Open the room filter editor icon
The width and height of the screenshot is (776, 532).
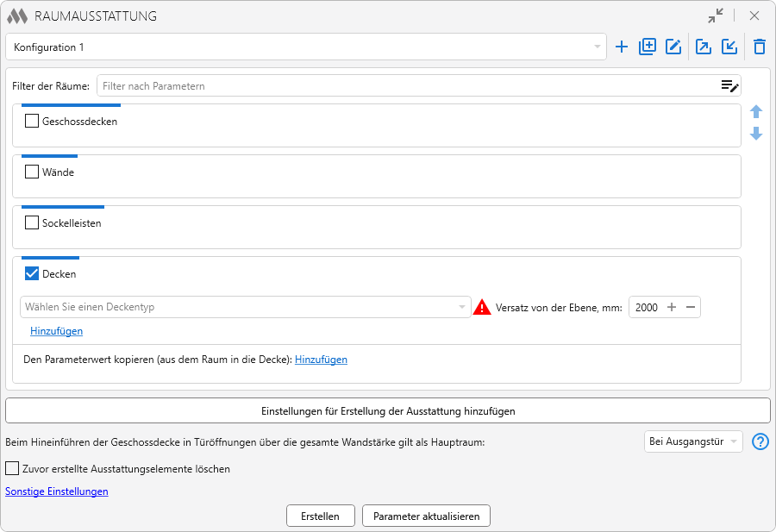729,85
